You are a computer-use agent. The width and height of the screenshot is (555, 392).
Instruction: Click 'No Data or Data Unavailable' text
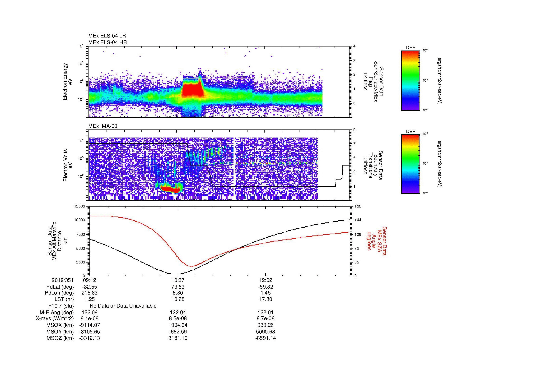tap(123, 306)
